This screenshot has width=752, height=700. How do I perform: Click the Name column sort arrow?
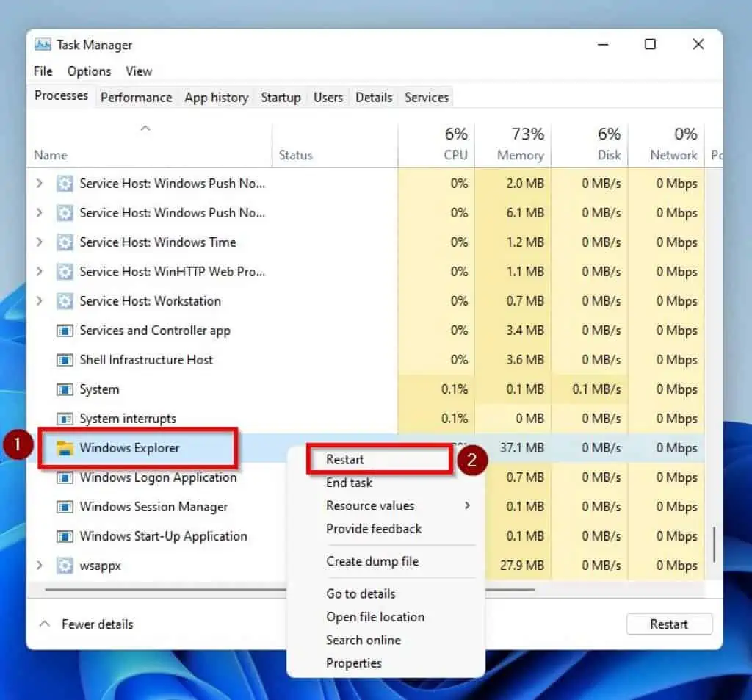click(145, 128)
